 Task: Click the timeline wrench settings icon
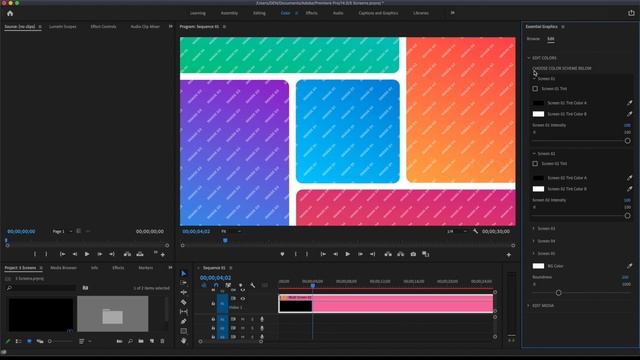253,285
